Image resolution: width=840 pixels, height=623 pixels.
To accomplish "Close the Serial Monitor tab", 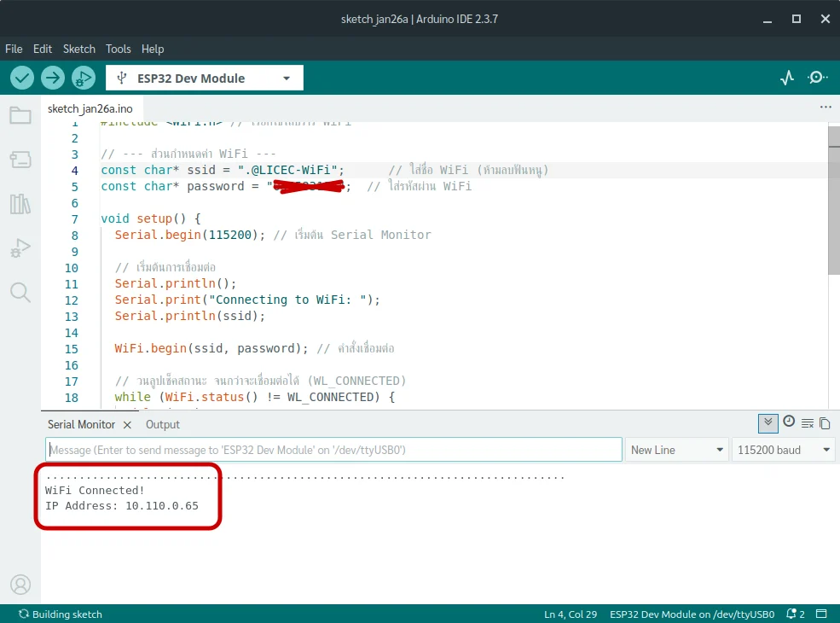I will pos(127,424).
